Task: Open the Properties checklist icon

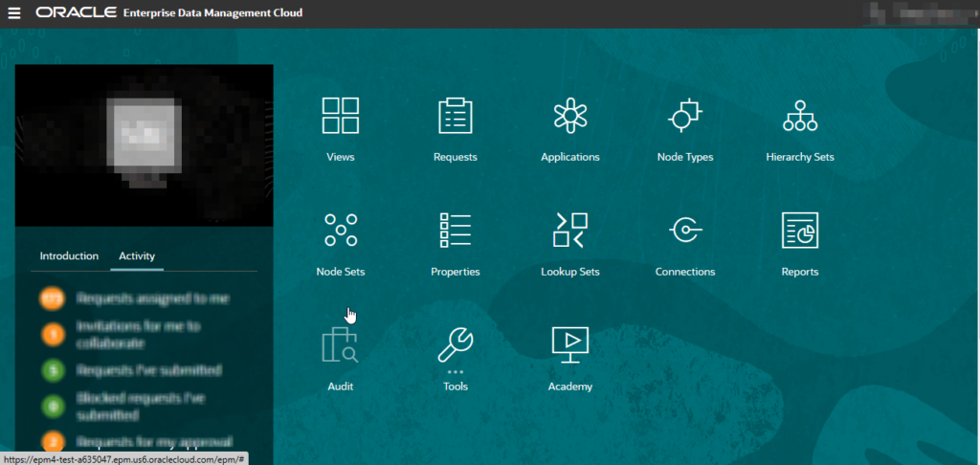Action: [455, 230]
